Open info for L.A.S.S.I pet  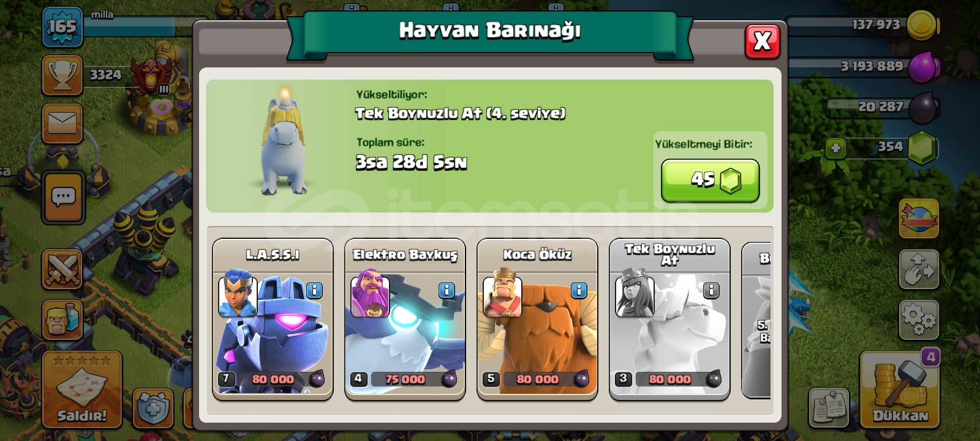point(314,290)
